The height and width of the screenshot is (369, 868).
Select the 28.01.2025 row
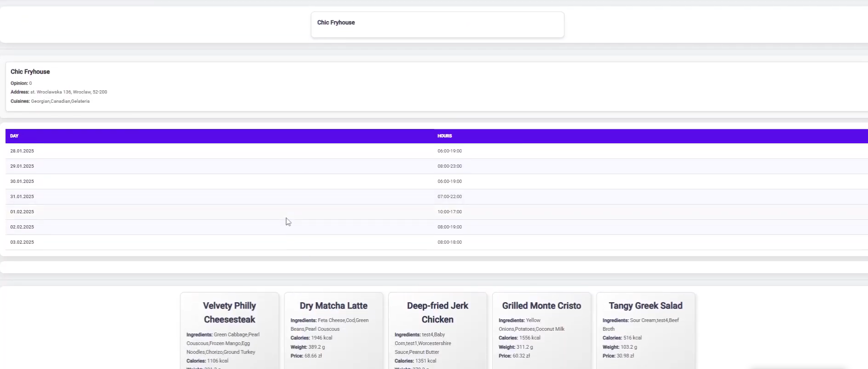(x=22, y=151)
